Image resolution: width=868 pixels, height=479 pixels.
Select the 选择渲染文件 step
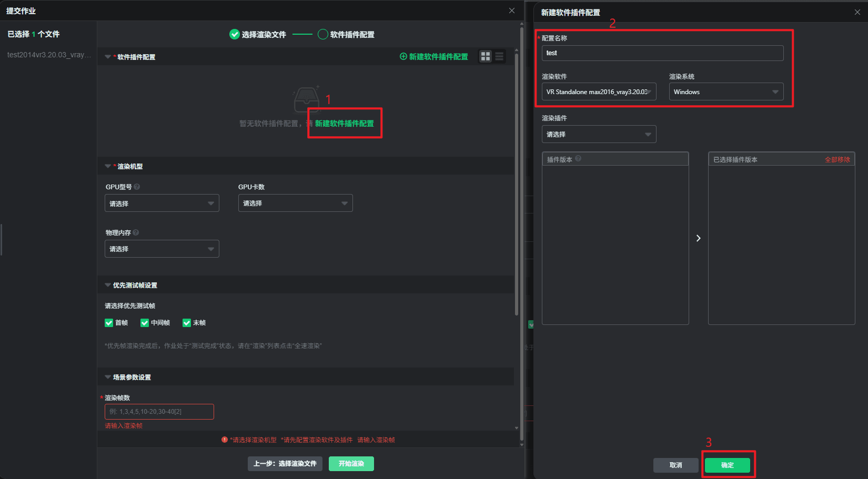(258, 35)
